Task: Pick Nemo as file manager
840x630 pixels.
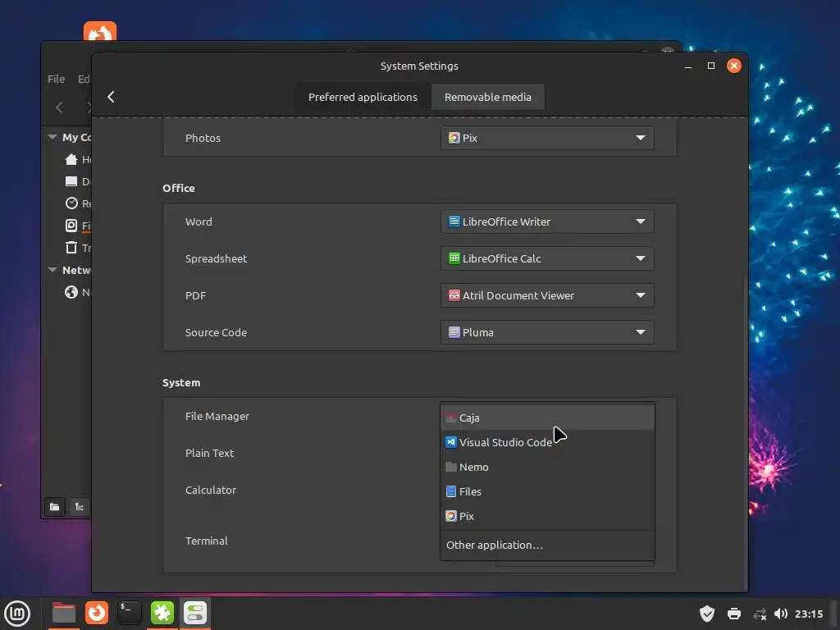Action: (547, 467)
